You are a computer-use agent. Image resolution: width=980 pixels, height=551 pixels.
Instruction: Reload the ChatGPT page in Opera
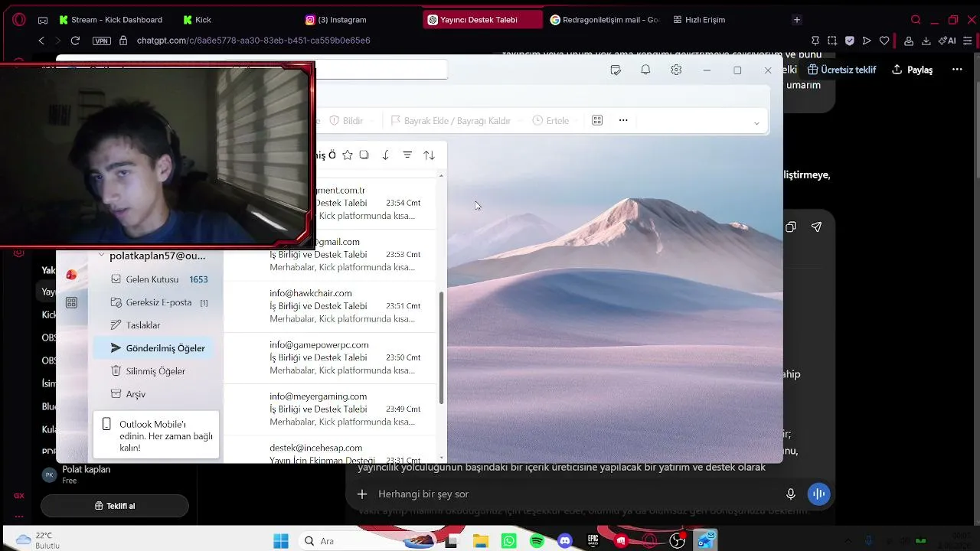(x=75, y=41)
